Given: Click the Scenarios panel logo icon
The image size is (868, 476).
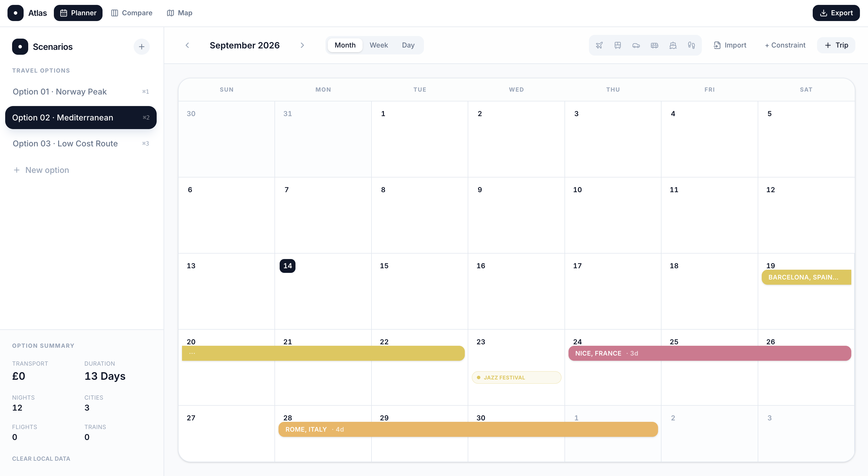Looking at the screenshot, I should pos(20,46).
